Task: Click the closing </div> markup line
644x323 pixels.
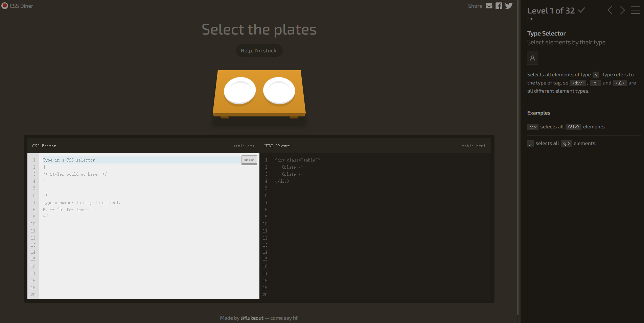Action: point(282,181)
